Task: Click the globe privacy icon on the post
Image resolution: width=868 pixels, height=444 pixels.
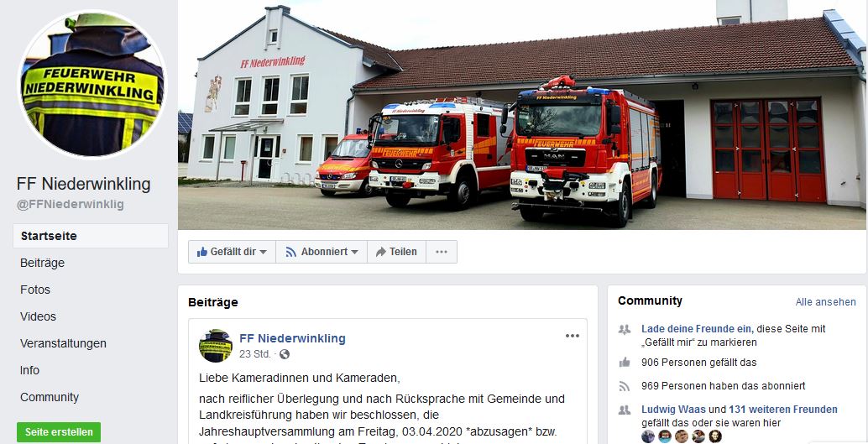Action: click(x=284, y=354)
